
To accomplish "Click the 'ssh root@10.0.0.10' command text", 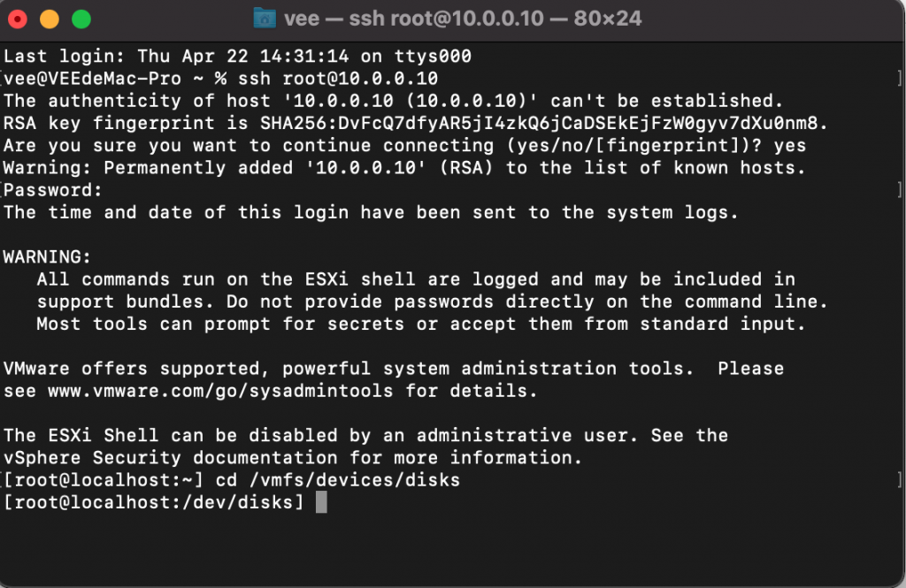I will click(x=338, y=79).
